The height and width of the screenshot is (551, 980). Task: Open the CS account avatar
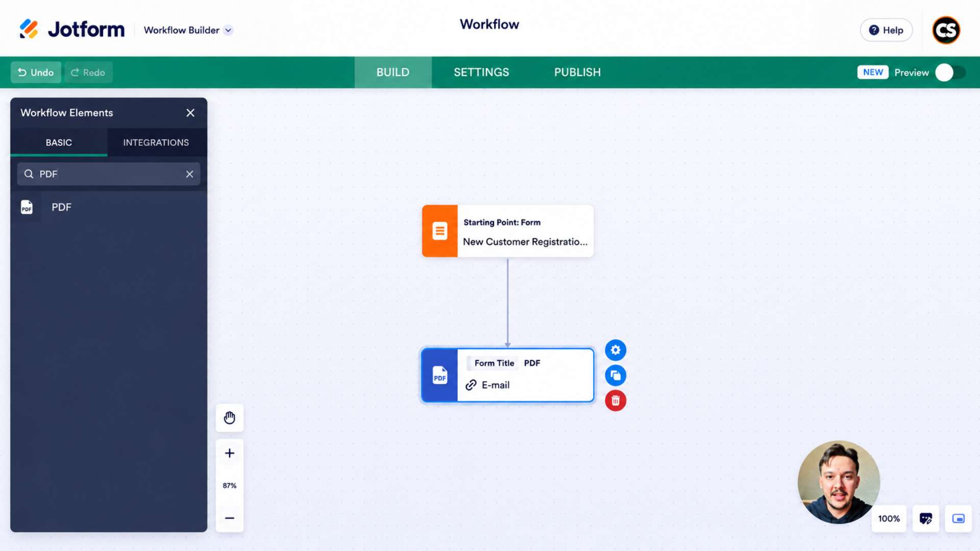pyautogui.click(x=946, y=30)
